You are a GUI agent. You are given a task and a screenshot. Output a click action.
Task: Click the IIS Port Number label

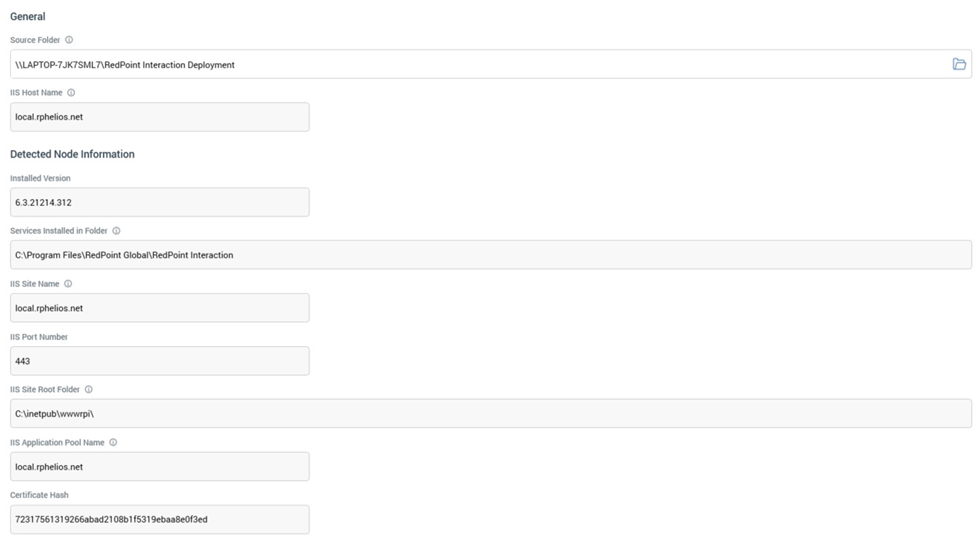coord(39,337)
